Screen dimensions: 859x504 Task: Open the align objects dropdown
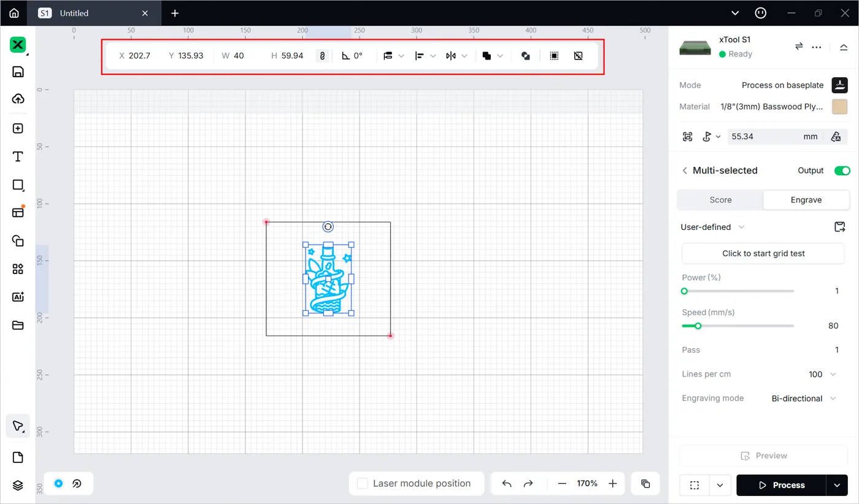[x=425, y=56]
